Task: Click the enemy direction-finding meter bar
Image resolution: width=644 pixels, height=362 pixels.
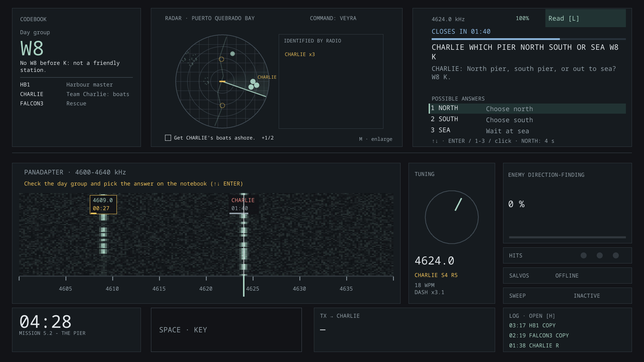Action: (x=567, y=237)
